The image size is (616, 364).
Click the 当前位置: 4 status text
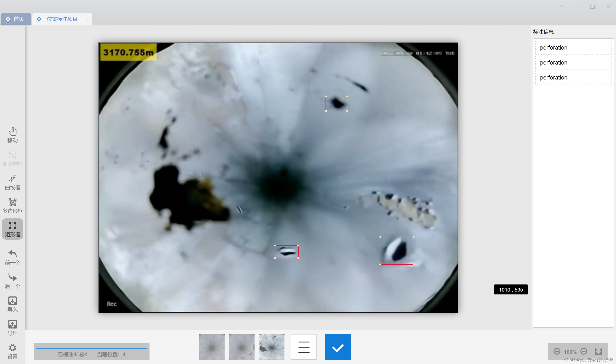click(111, 354)
